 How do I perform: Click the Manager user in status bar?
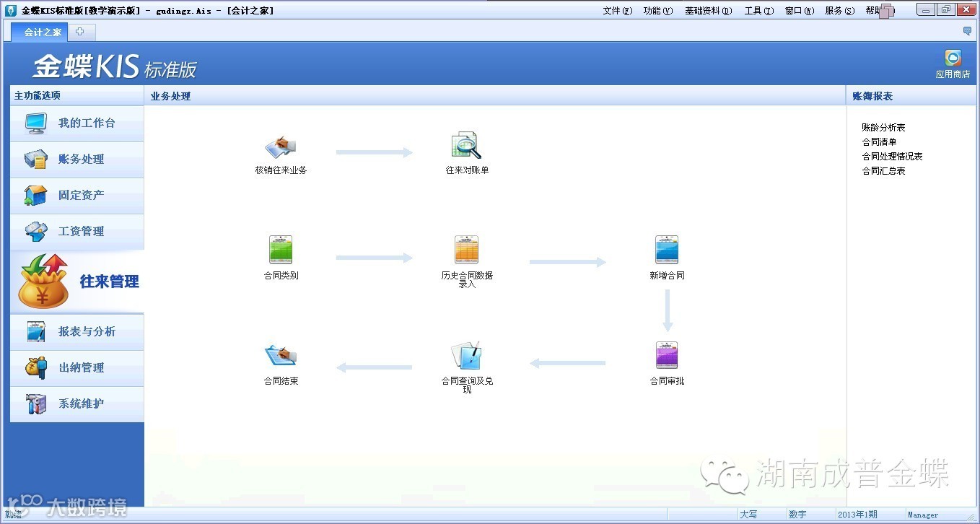(923, 515)
